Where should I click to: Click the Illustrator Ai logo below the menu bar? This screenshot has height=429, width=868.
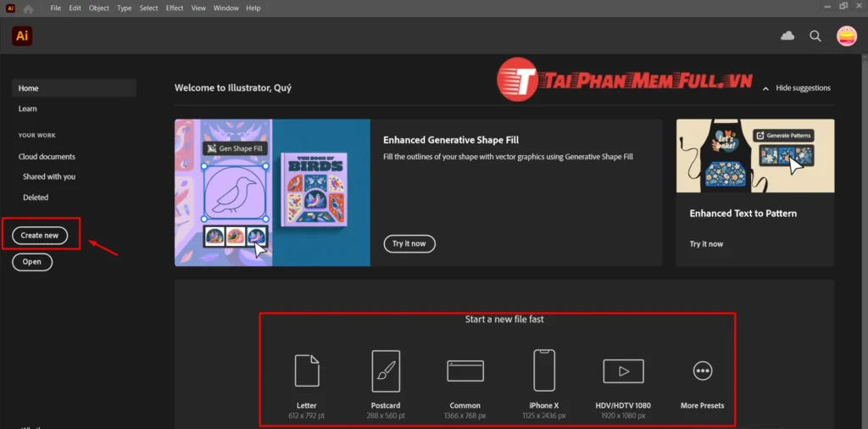(x=22, y=36)
